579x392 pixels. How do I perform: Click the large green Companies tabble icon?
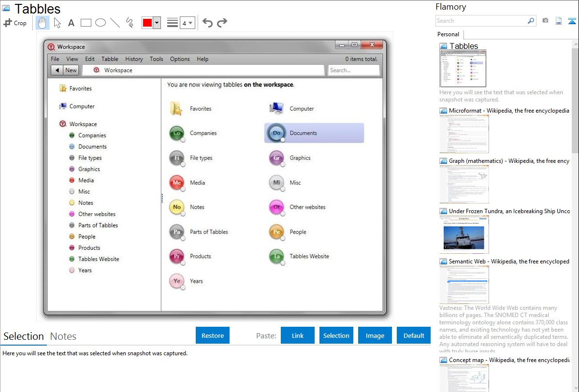click(177, 133)
